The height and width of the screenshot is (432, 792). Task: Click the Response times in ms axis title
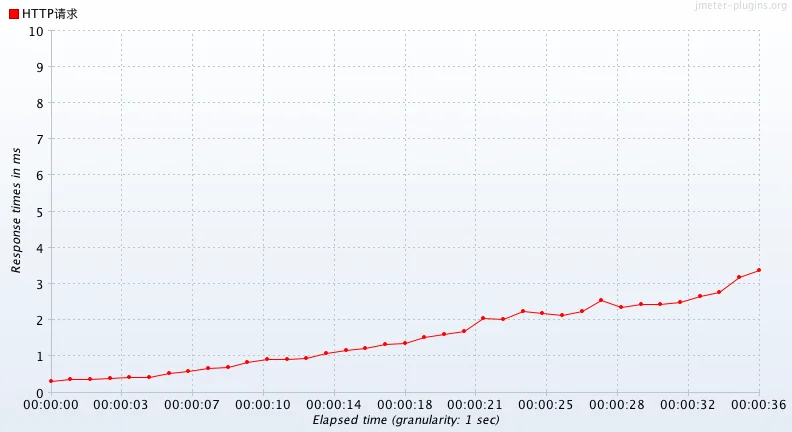pyautogui.click(x=16, y=210)
